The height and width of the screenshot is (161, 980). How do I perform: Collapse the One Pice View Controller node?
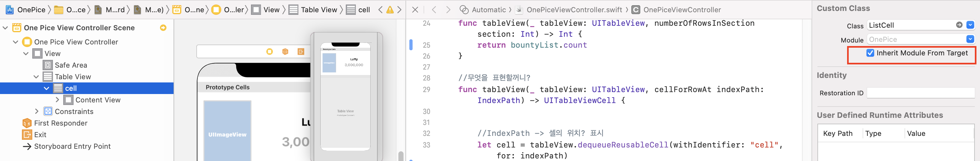click(x=15, y=42)
